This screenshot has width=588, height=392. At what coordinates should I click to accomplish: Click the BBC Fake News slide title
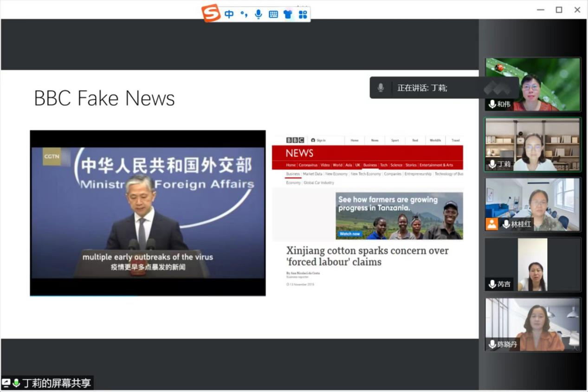104,98
